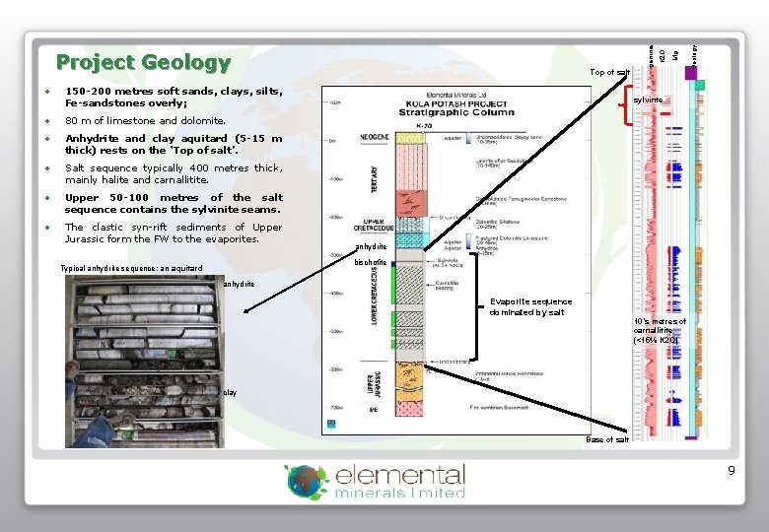Click the pink Precambrian basement layer
This screenshot has width=769, height=532.
pos(409,409)
